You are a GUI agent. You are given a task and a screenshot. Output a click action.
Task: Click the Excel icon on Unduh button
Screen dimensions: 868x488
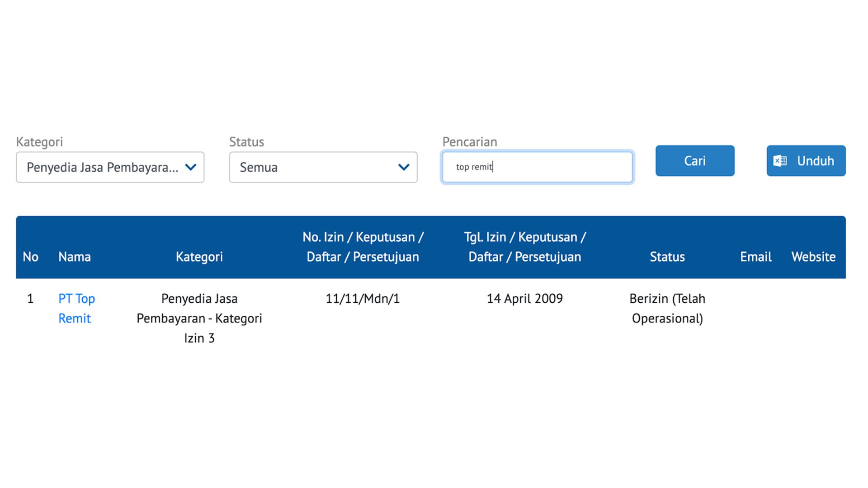780,161
